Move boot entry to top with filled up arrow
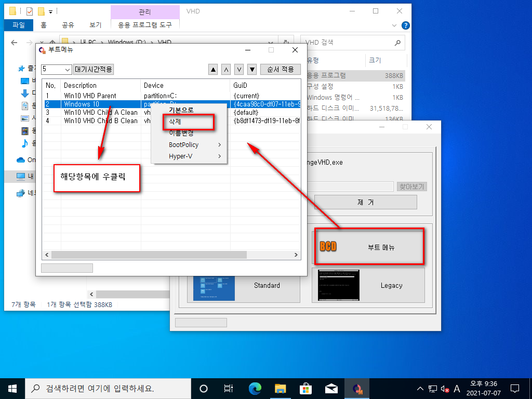Screen dimensions: 532x399 [213, 70]
